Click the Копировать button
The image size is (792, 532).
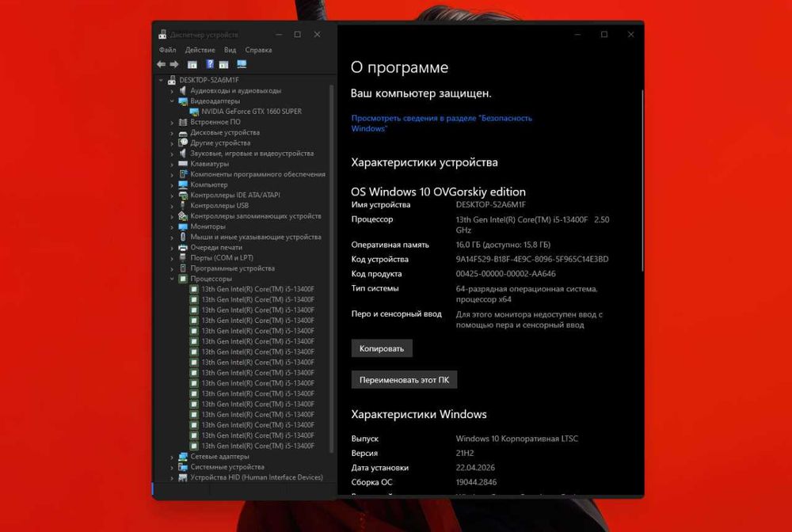[382, 348]
